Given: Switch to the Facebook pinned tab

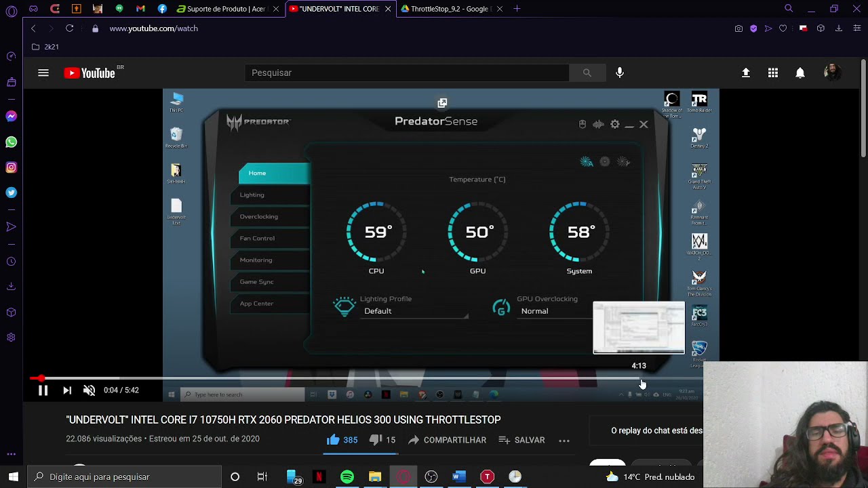Looking at the screenshot, I should coord(162,9).
